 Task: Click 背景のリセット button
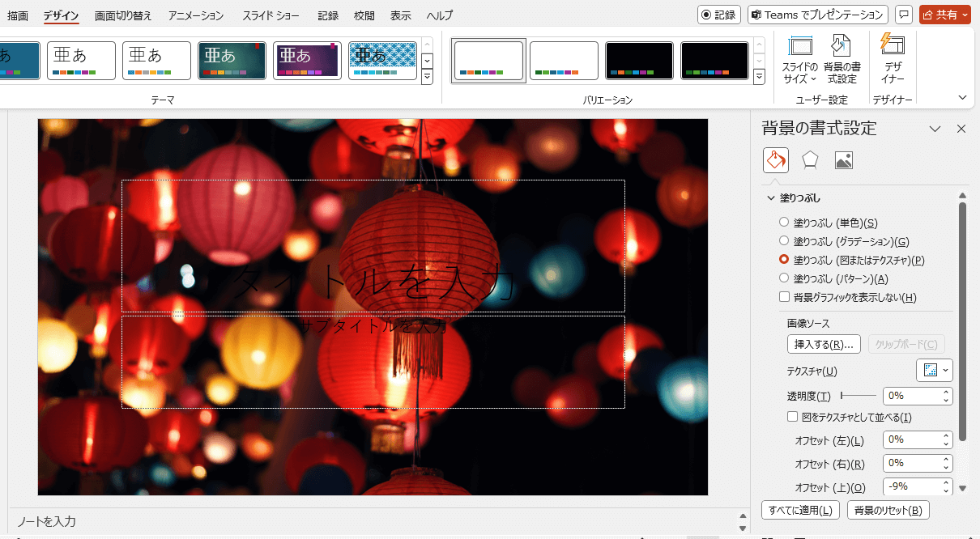point(888,510)
